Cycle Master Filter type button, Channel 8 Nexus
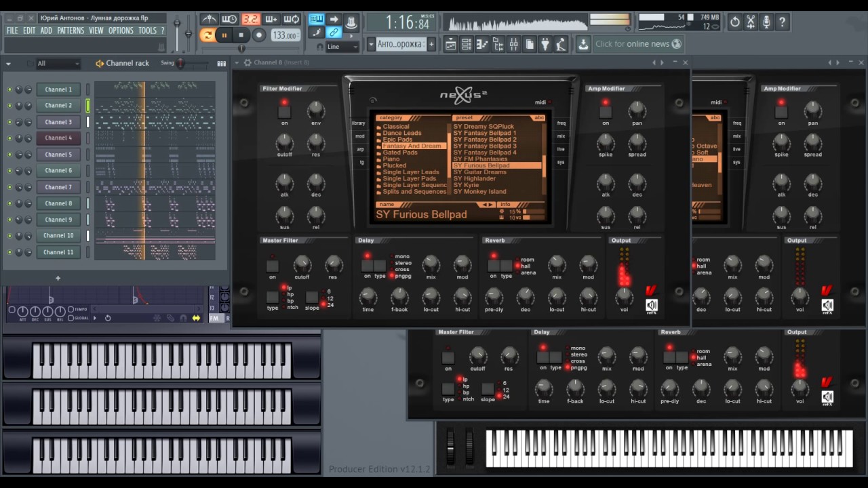The height and width of the screenshot is (488, 868). (272, 297)
